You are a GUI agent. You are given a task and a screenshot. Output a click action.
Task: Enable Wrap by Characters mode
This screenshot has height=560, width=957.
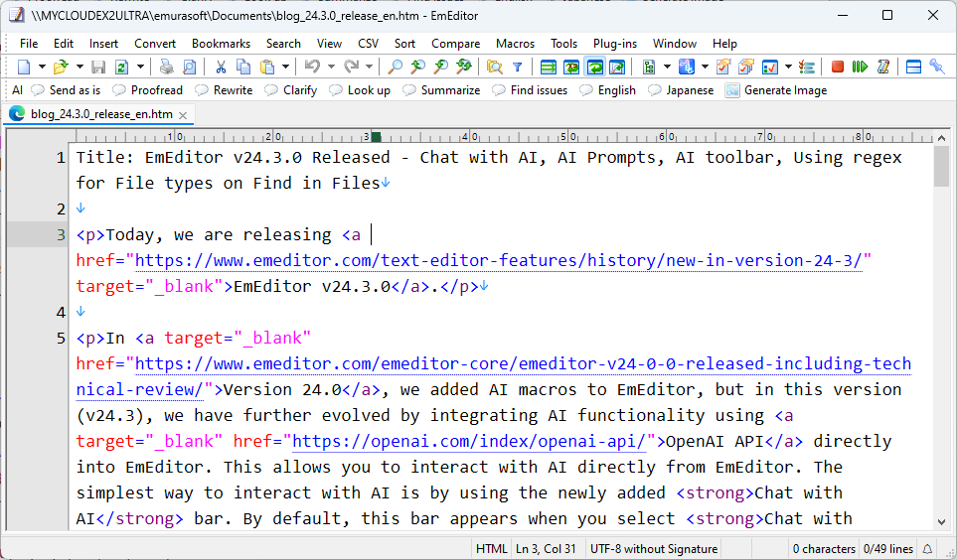click(571, 67)
